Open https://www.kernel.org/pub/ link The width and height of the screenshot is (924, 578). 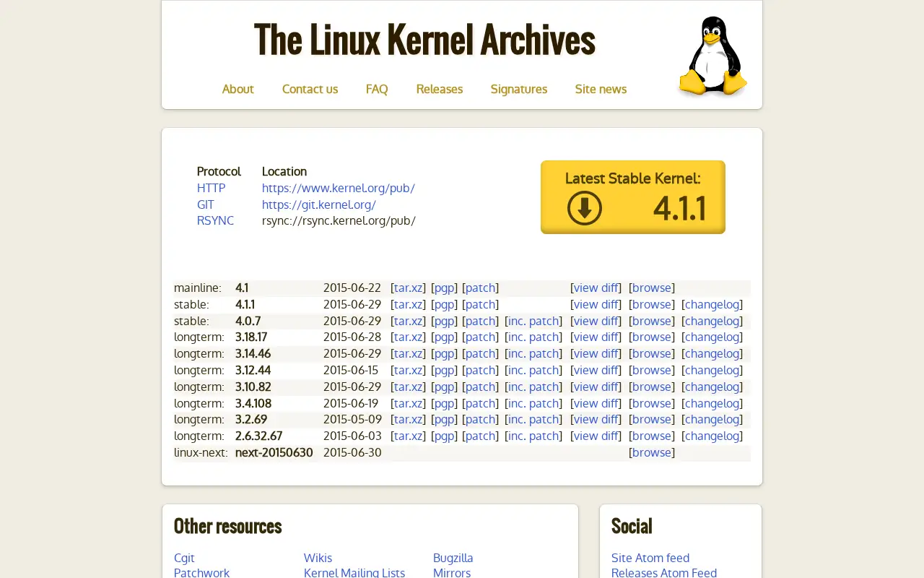coord(339,188)
